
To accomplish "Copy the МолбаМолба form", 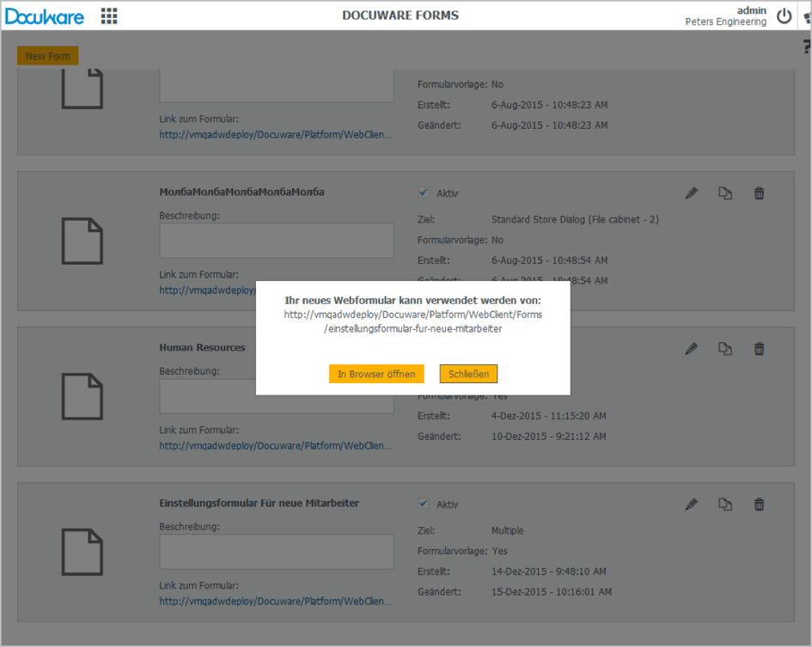I will pyautogui.click(x=725, y=193).
